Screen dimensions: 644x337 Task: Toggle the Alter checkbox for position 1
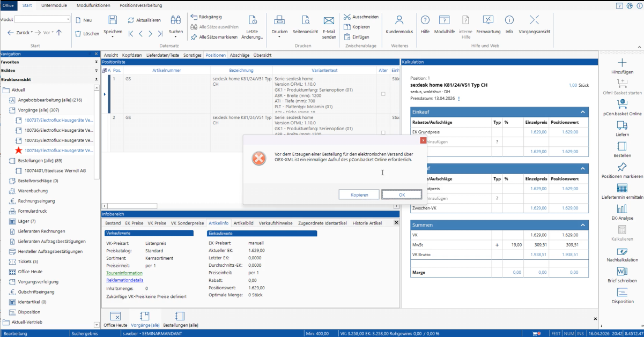coord(383,94)
